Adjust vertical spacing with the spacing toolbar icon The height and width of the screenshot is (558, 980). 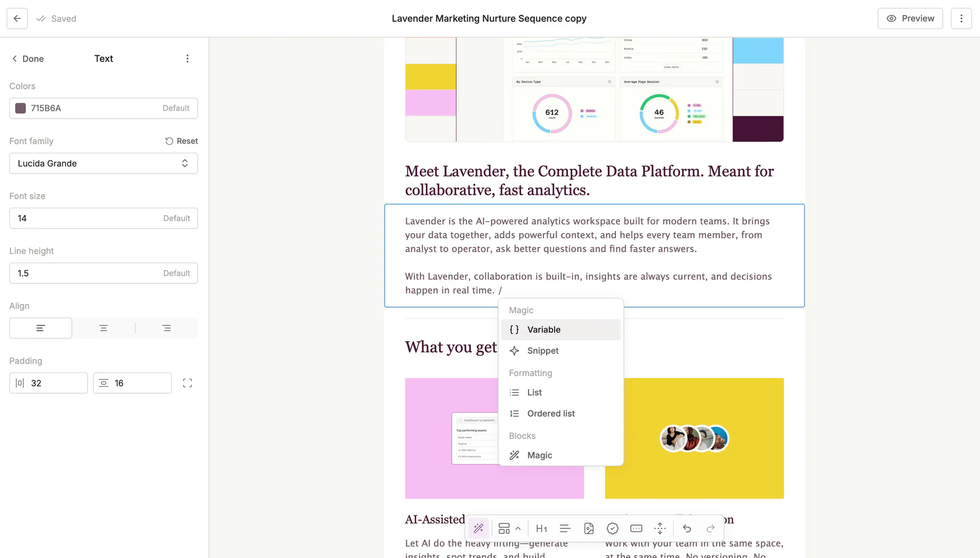click(x=659, y=528)
